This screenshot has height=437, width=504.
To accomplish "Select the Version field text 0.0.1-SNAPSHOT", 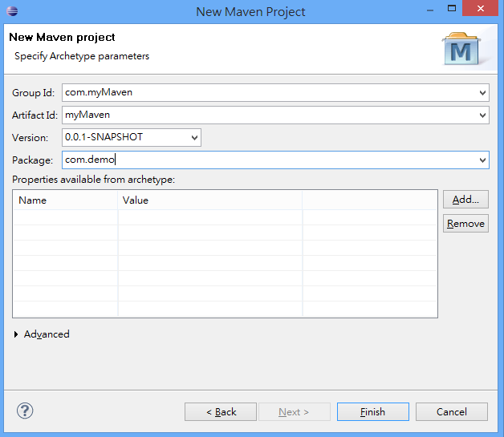I will pos(104,138).
